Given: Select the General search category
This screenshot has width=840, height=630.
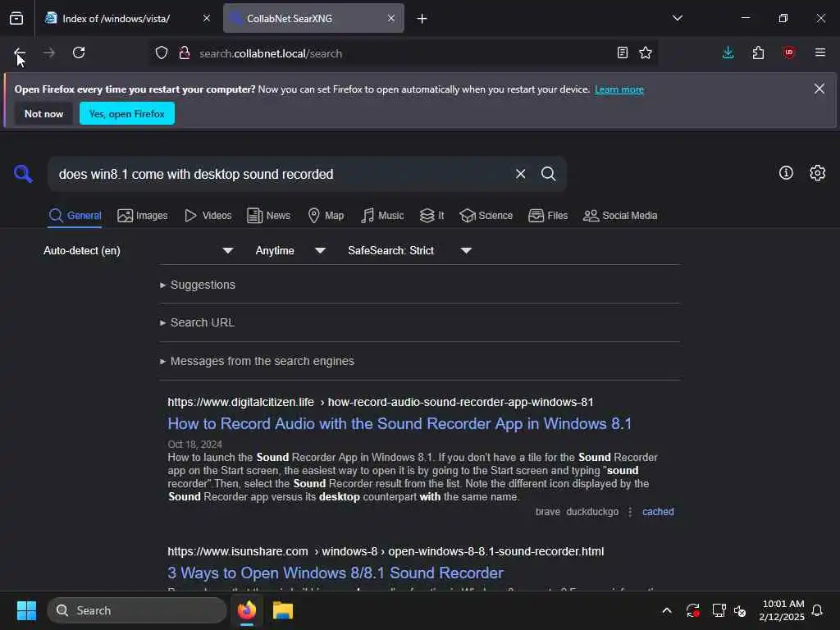Looking at the screenshot, I should (75, 216).
